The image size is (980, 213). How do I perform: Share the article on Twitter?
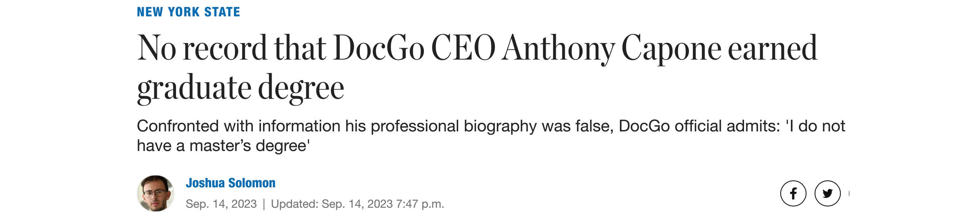click(827, 193)
